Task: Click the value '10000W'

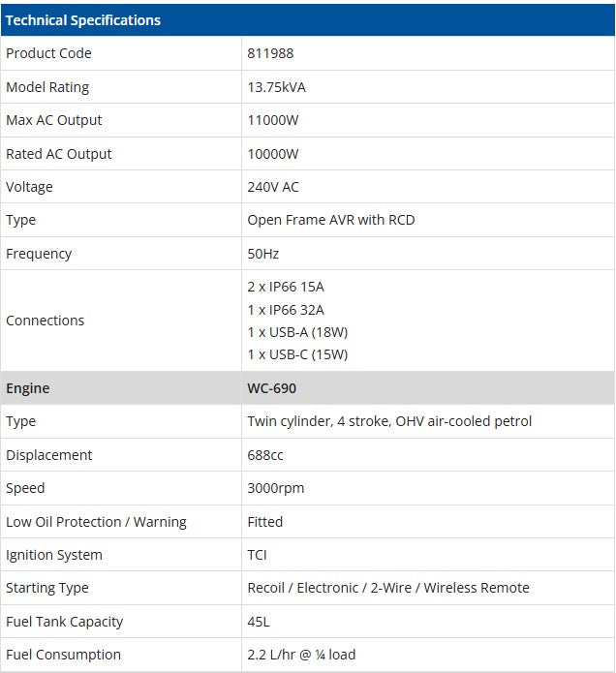Action: pos(272,154)
